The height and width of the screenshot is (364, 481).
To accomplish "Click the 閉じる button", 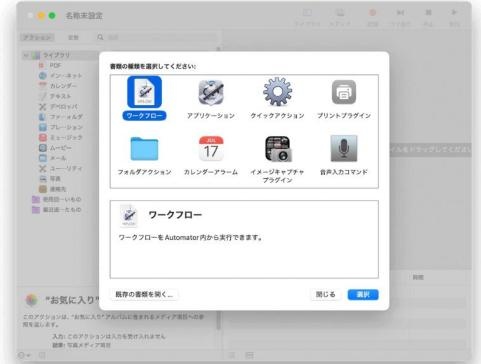I will coord(326,294).
